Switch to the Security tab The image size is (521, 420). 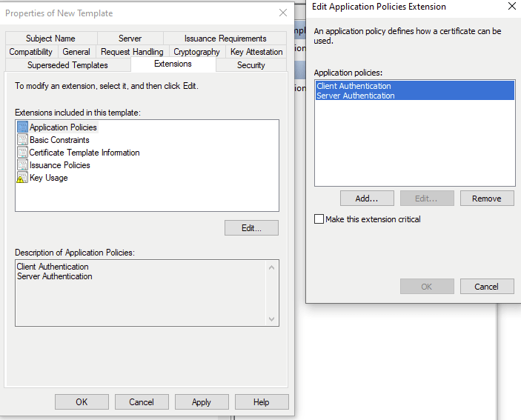tap(250, 65)
